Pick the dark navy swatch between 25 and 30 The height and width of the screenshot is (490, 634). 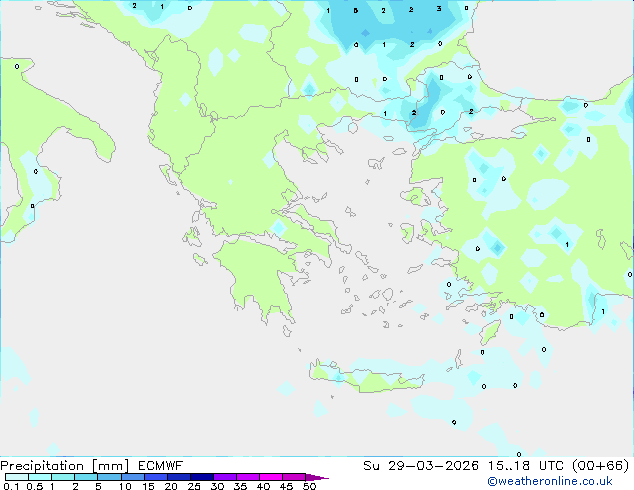(x=202, y=477)
